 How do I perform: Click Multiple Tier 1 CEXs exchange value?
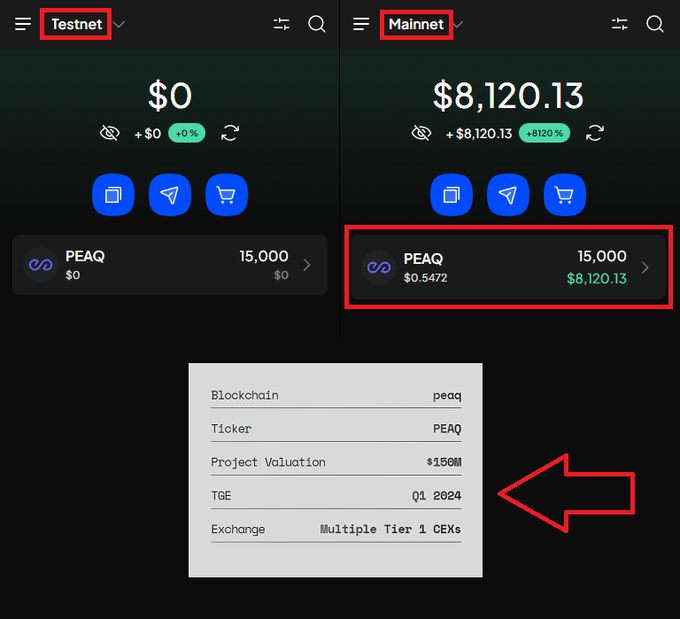[390, 529]
